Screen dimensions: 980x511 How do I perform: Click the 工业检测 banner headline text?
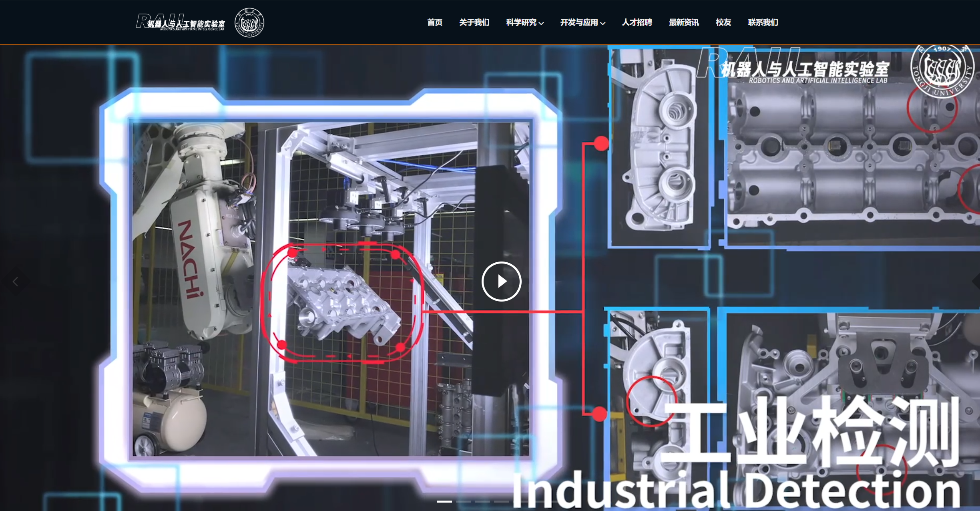(x=809, y=431)
